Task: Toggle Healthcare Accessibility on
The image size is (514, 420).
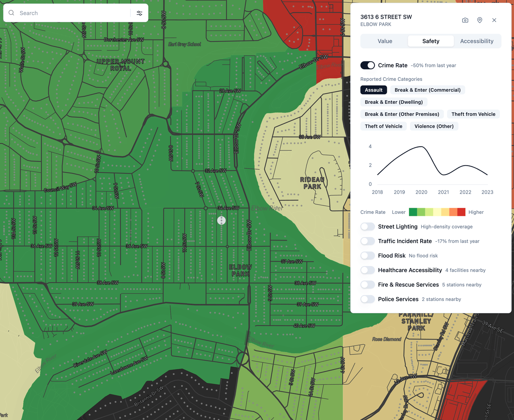Action: click(x=367, y=270)
